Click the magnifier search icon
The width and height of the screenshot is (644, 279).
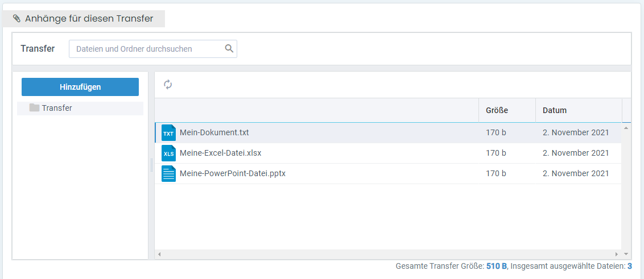point(229,49)
